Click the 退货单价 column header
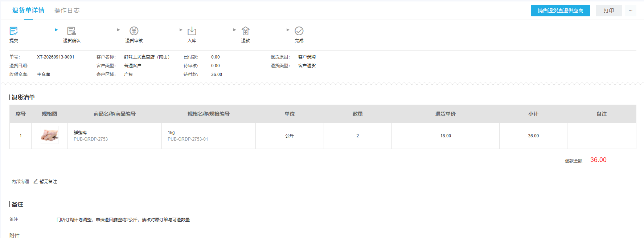This screenshot has width=644, height=238. (446, 114)
